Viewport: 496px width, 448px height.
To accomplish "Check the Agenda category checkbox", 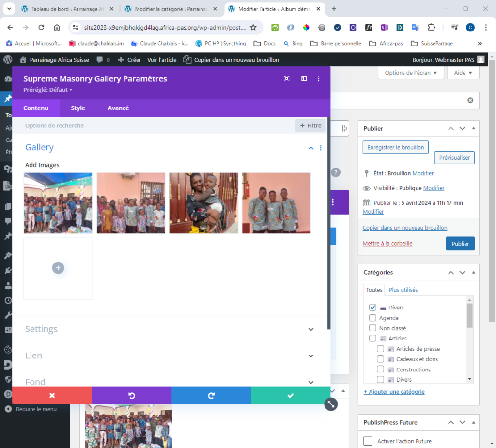I will tap(372, 318).
